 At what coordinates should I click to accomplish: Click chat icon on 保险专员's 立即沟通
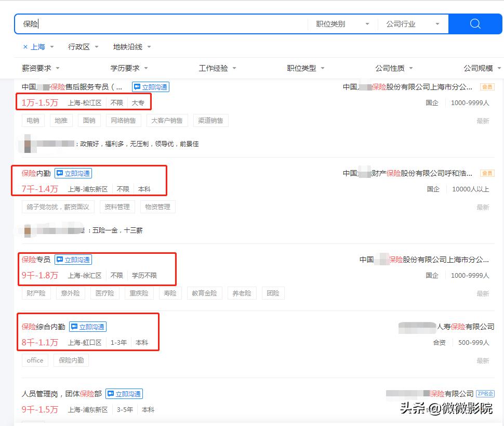pyautogui.click(x=59, y=259)
